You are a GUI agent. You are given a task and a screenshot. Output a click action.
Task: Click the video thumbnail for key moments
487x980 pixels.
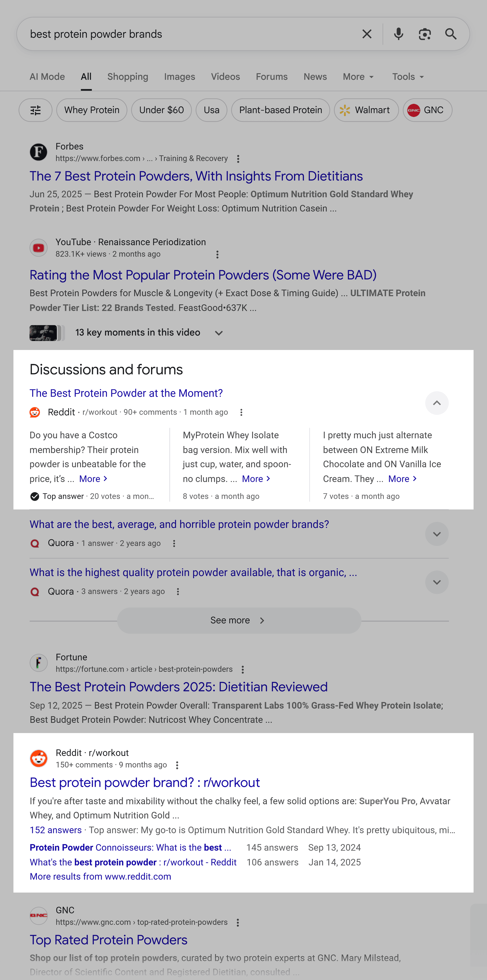click(x=44, y=333)
